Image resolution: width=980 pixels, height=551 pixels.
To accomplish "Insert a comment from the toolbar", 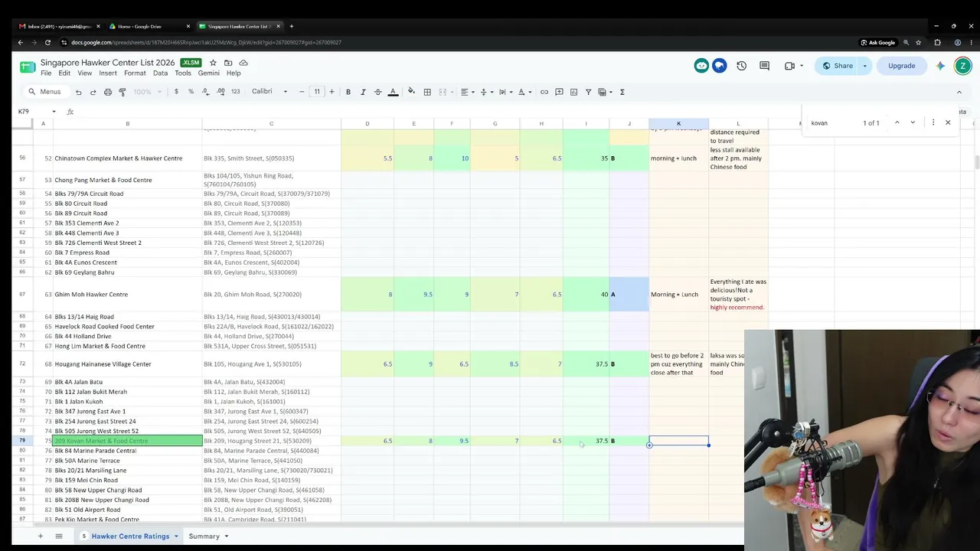I will [x=559, y=92].
